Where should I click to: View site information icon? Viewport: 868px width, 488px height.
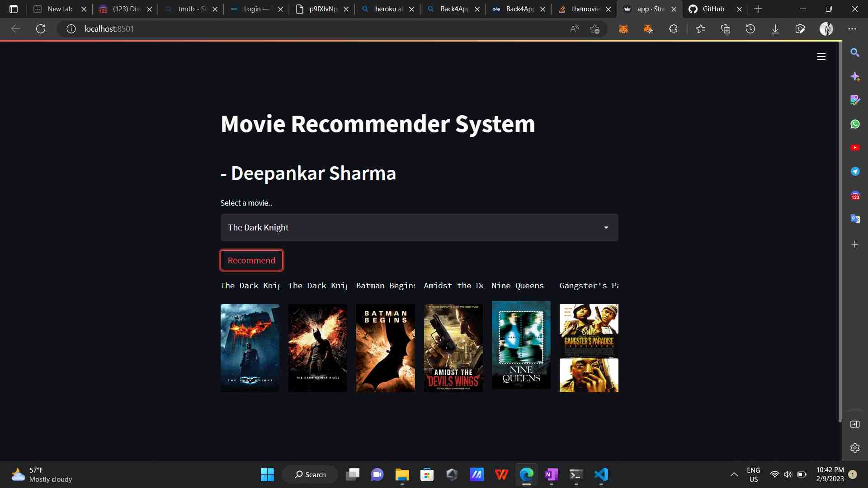71,29
